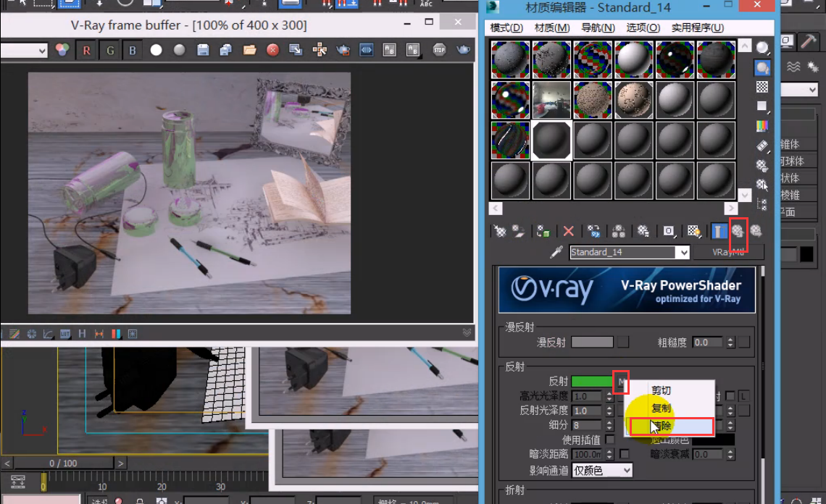Click the M map button beside 反射
Image resolution: width=826 pixels, height=504 pixels.
point(621,382)
